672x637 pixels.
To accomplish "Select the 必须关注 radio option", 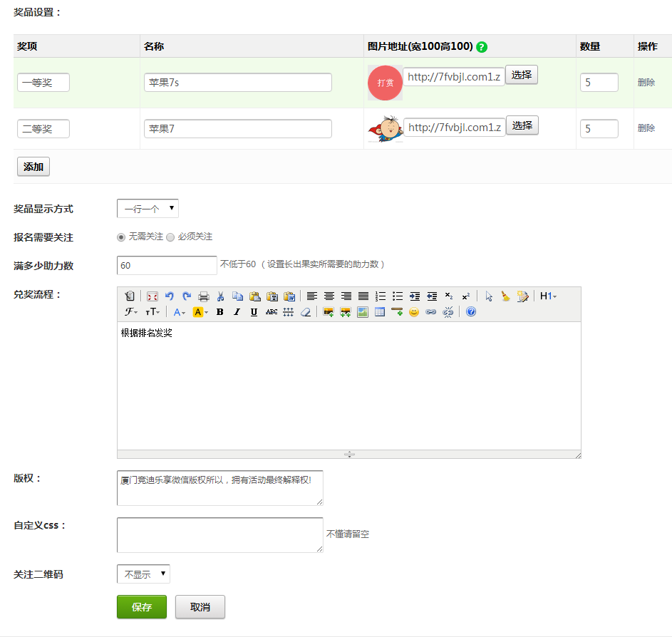I will pyautogui.click(x=170, y=237).
